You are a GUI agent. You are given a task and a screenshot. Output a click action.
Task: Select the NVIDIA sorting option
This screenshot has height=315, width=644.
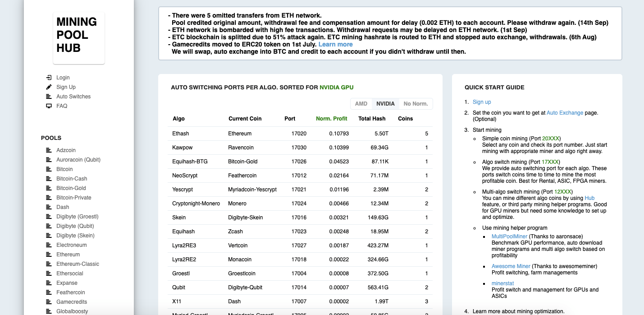385,104
